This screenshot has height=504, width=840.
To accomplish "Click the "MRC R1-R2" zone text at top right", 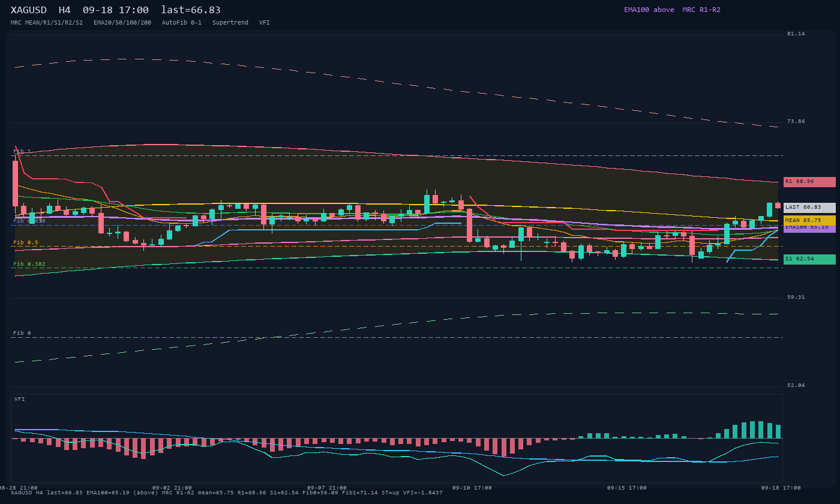I will (x=701, y=10).
